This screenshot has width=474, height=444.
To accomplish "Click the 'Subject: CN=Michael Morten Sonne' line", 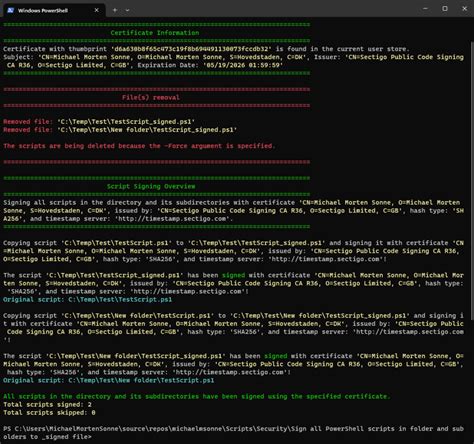I will click(x=233, y=61).
